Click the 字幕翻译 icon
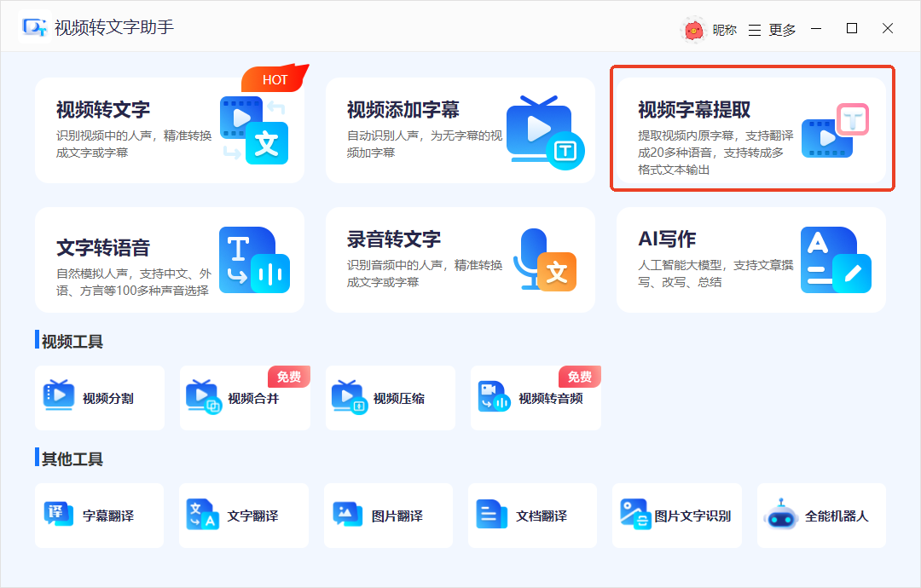The width and height of the screenshot is (921, 588). [x=59, y=514]
